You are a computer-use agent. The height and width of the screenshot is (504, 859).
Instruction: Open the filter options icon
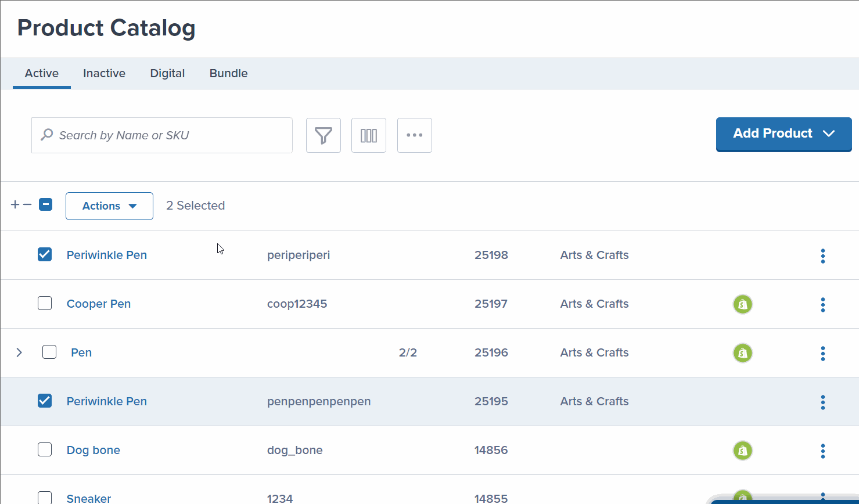coord(323,135)
